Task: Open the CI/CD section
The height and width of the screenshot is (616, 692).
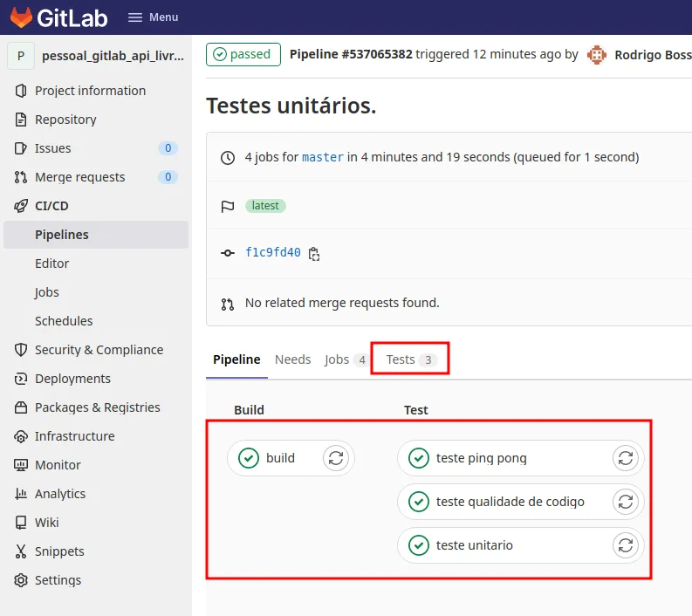Action: point(51,206)
